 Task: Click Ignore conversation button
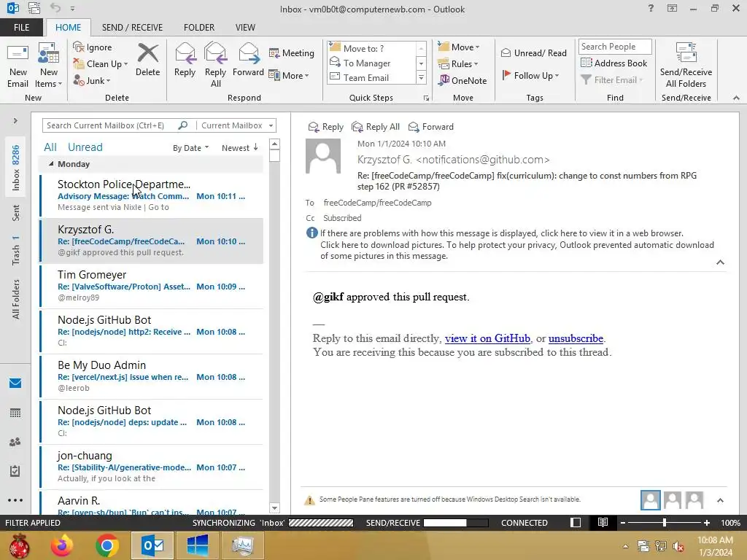coord(93,47)
